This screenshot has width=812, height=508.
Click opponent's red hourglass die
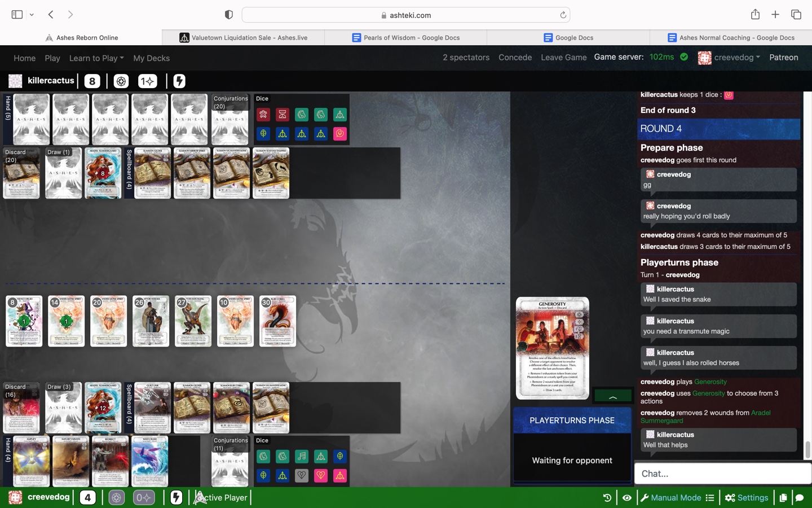283,115
